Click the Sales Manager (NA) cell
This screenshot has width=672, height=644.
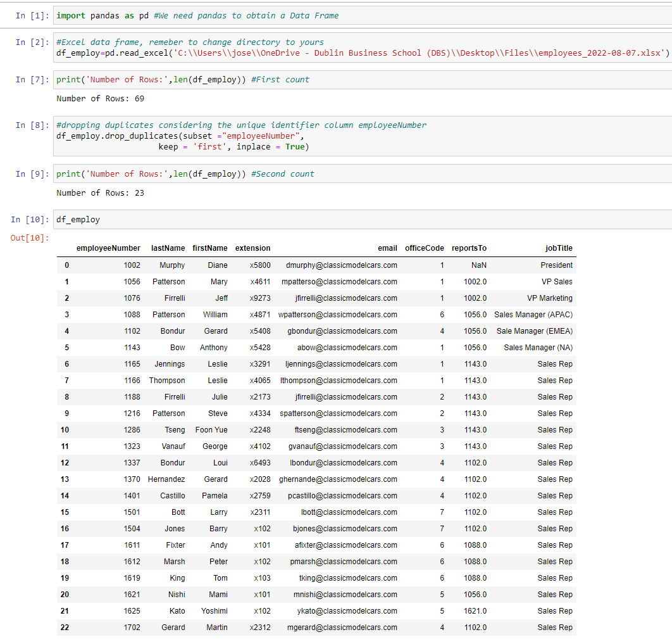(538, 348)
